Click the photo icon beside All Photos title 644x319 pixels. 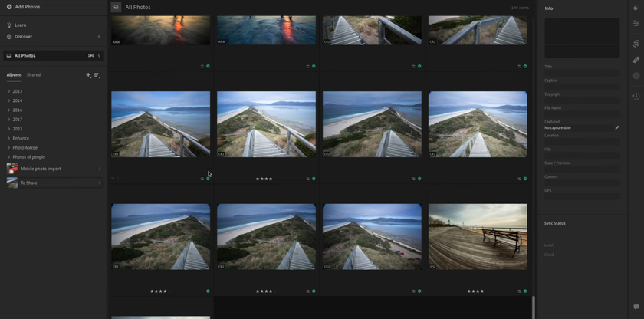coord(117,7)
